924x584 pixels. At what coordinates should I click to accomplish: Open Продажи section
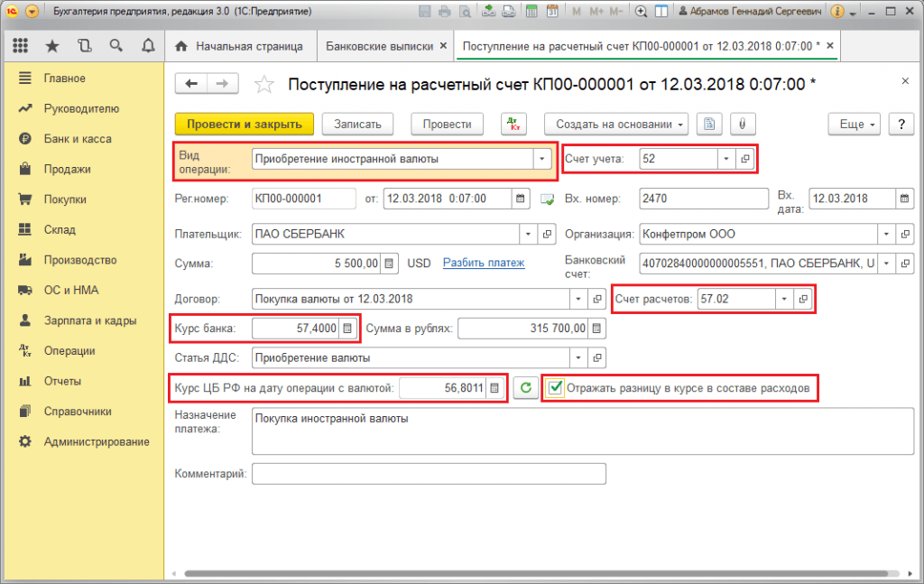[67, 169]
